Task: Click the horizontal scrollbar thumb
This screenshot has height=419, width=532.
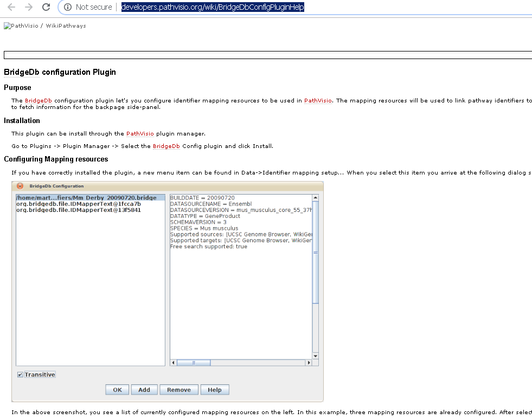Action: pyautogui.click(x=194, y=363)
